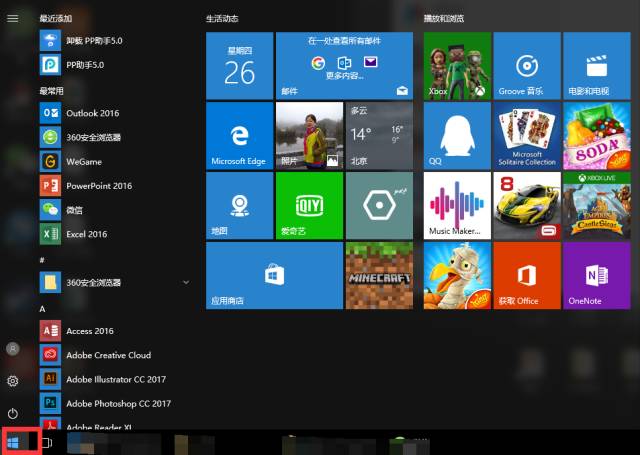Jump to alphabet index via letter A
The height and width of the screenshot is (455, 640).
click(42, 309)
